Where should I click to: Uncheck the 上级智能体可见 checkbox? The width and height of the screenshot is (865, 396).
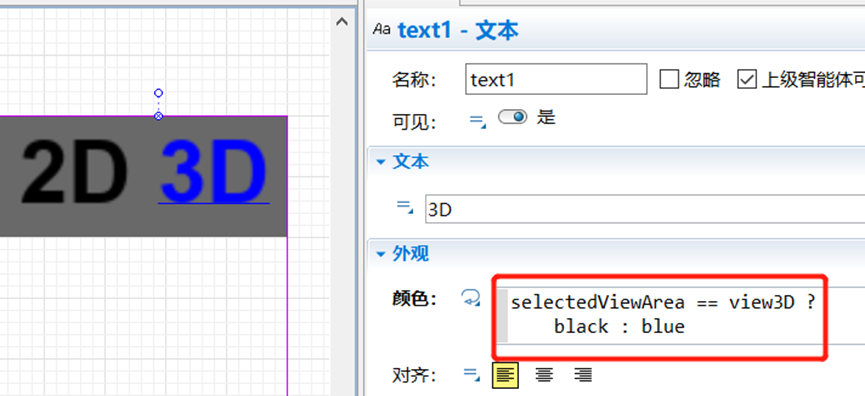(746, 80)
